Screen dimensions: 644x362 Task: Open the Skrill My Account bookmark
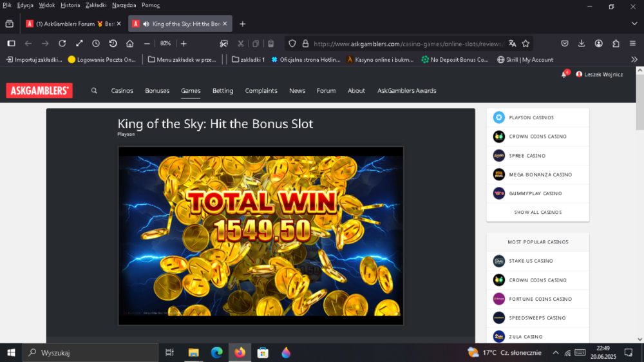point(525,59)
